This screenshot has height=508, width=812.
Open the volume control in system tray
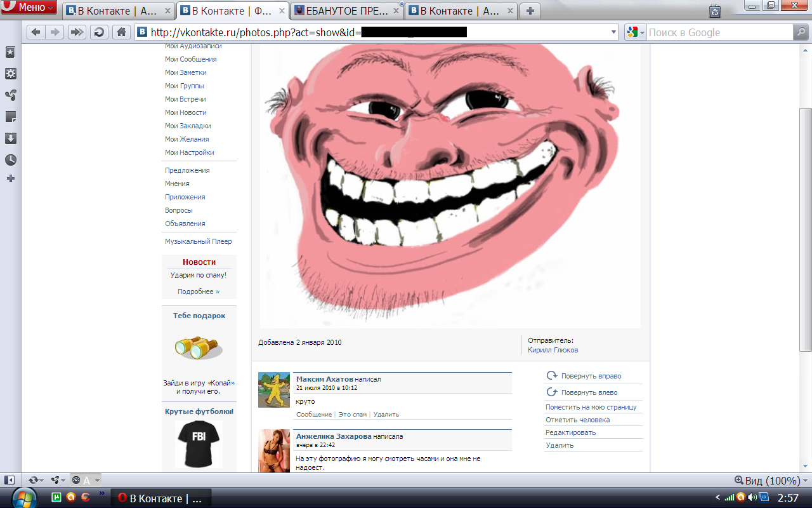click(752, 498)
